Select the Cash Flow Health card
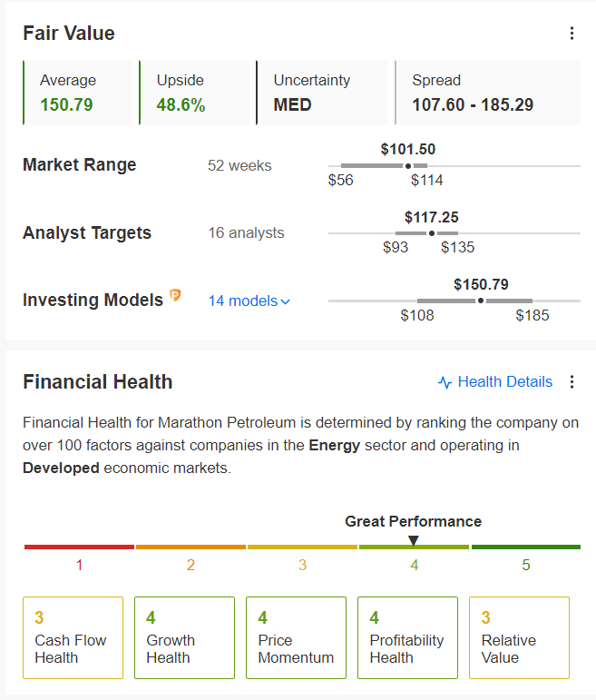 pyautogui.click(x=73, y=637)
